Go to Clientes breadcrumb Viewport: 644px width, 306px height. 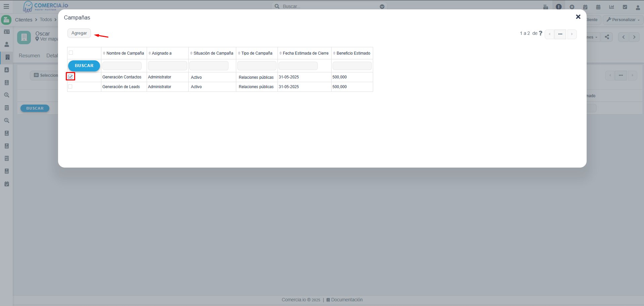point(23,20)
